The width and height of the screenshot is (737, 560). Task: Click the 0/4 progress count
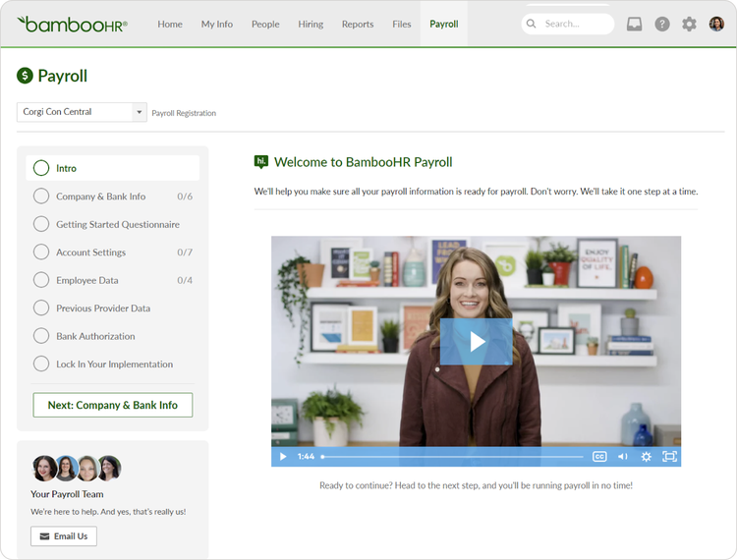coord(185,280)
